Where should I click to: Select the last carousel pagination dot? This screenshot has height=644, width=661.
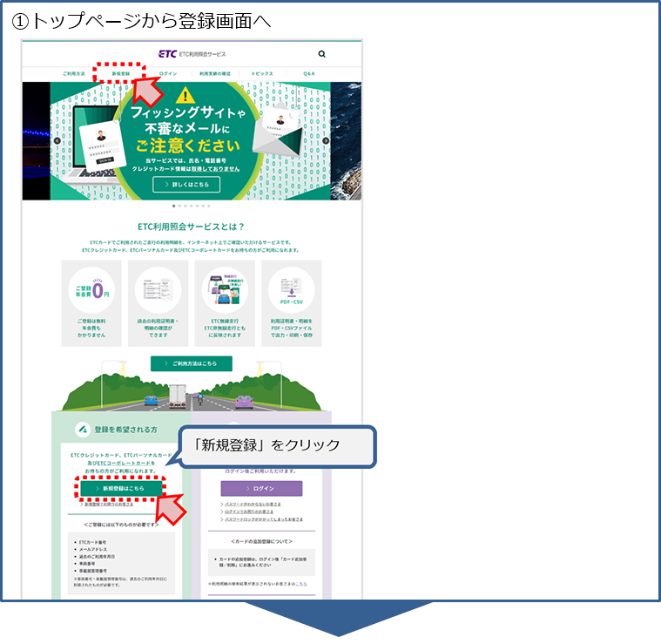coord(209,206)
